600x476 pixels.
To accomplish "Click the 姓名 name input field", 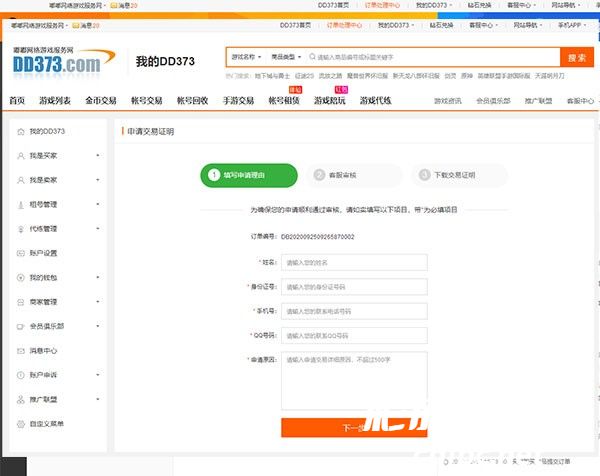I will [354, 262].
